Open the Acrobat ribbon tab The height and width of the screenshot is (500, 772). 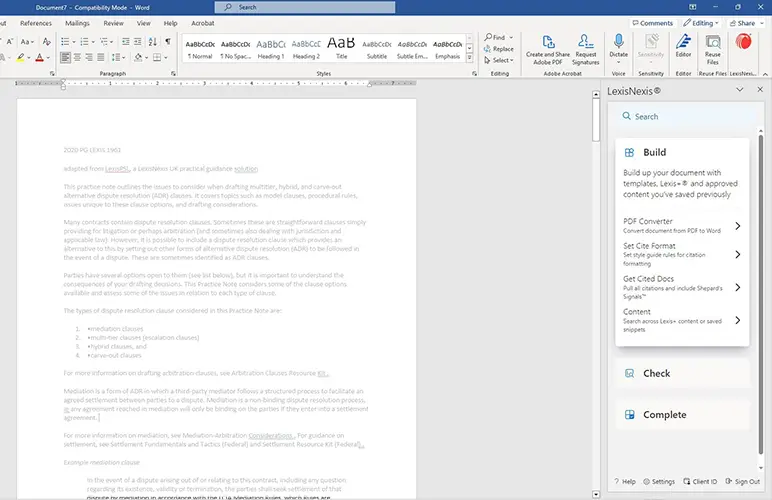205,22
